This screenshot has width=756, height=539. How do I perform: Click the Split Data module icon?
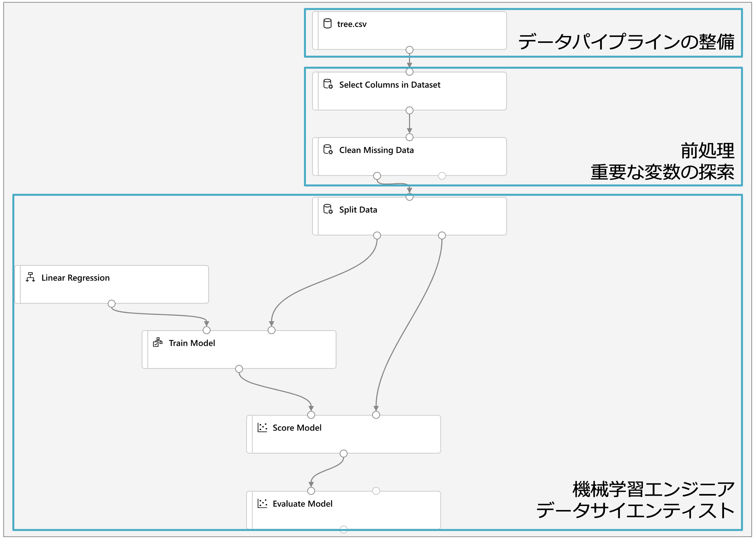click(328, 209)
